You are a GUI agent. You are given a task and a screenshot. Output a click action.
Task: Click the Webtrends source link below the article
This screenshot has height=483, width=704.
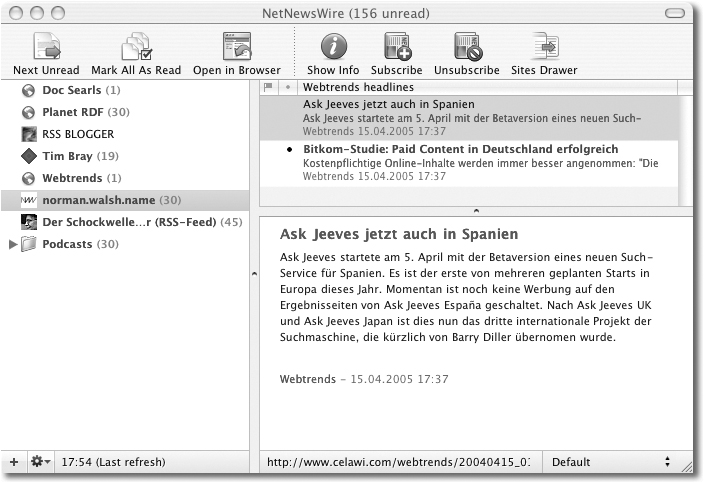[x=308, y=379]
